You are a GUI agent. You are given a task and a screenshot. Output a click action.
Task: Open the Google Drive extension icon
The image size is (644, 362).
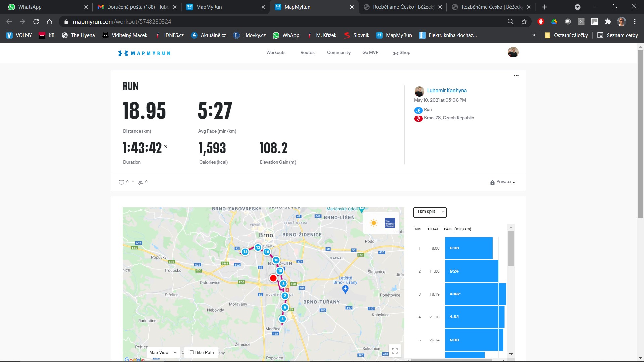point(554,22)
